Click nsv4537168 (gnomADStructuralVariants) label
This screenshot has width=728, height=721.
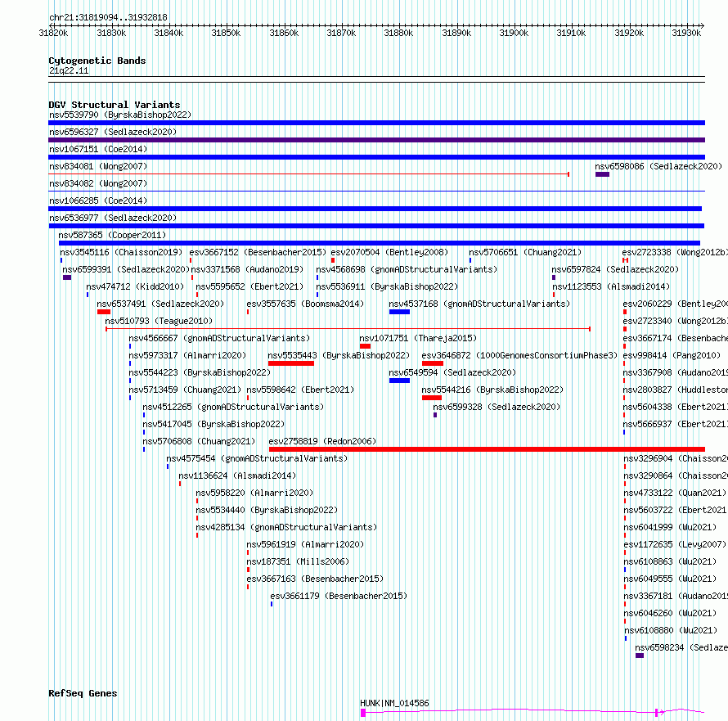479,304
